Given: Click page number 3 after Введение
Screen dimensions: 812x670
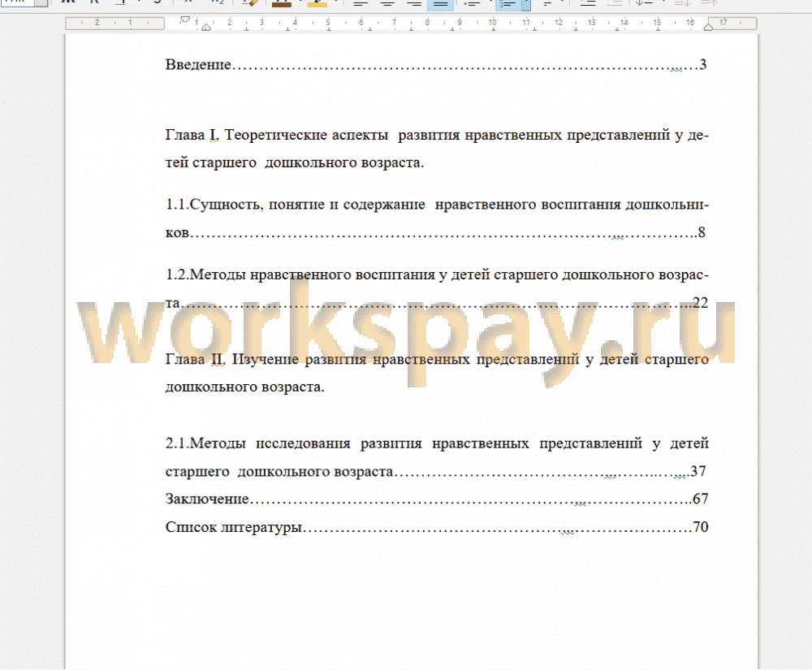Looking at the screenshot, I should (x=702, y=64).
